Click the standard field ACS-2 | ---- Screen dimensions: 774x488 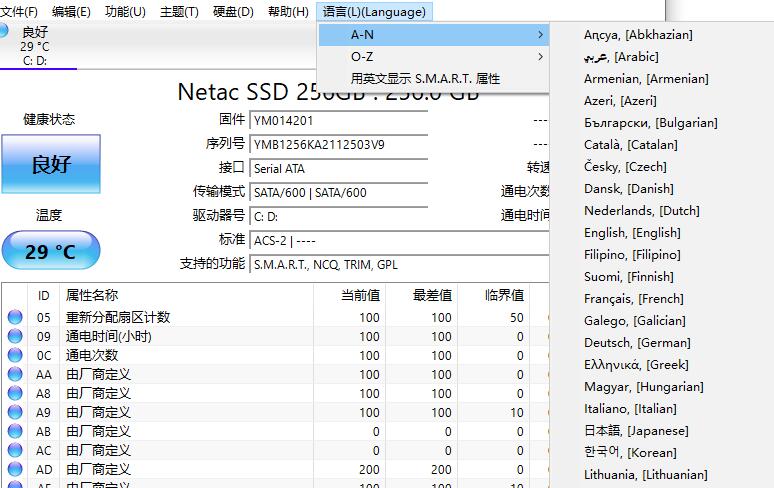(399, 241)
